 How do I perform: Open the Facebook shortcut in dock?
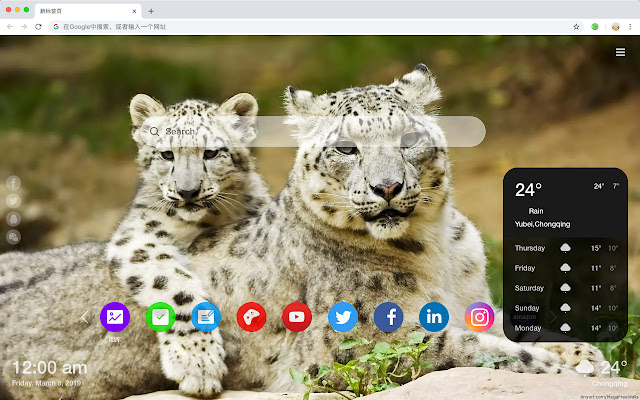click(x=389, y=317)
